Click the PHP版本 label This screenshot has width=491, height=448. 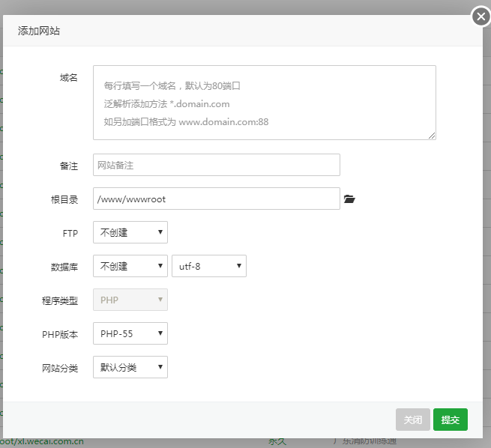pos(60,334)
